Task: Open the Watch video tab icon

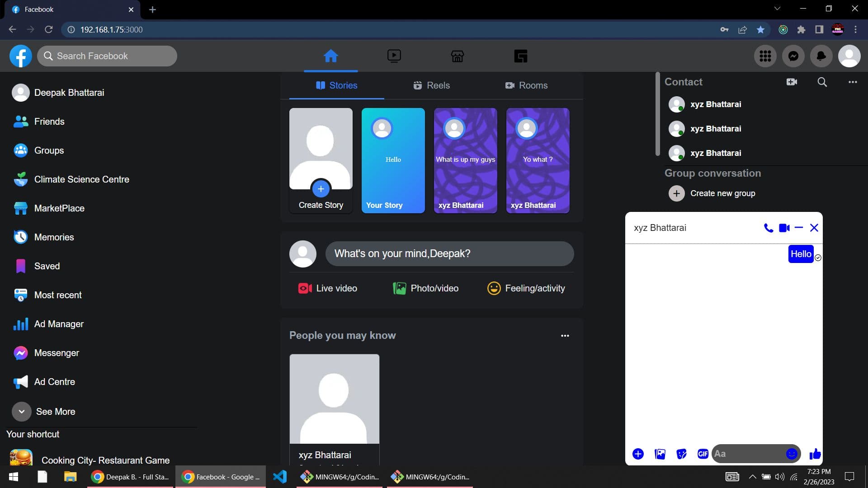Action: [x=394, y=56]
